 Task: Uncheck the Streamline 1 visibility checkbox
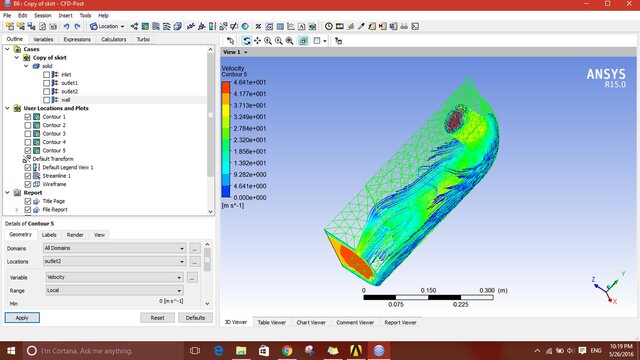(x=28, y=176)
